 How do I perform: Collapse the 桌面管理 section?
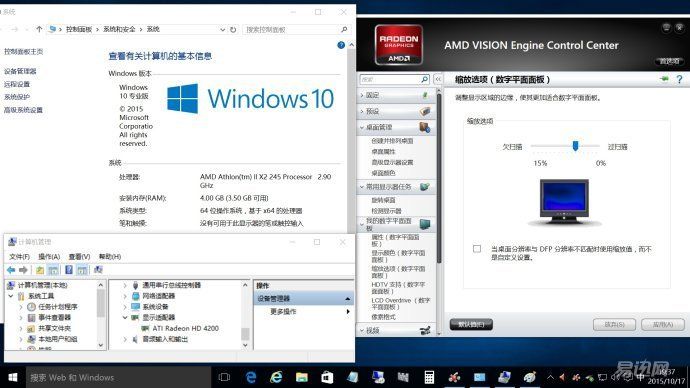point(362,127)
